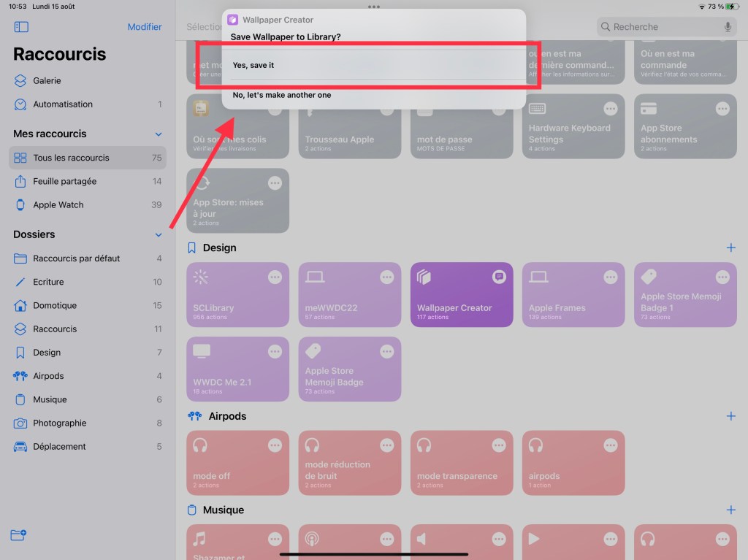Open the Automatisation section

(x=63, y=104)
